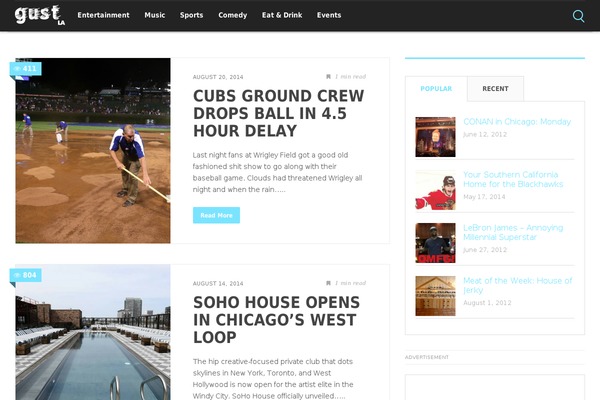
Task: Click the 411 views eye badge
Action: coord(26,69)
